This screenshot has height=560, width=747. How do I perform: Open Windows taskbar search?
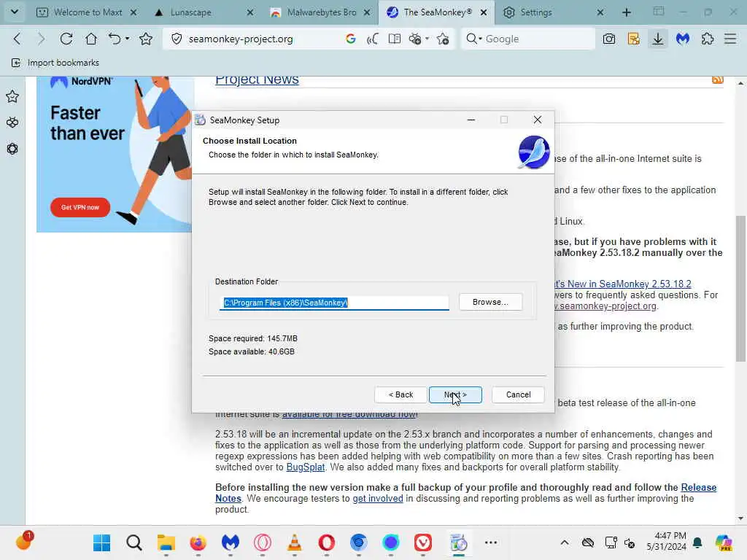pos(134,542)
